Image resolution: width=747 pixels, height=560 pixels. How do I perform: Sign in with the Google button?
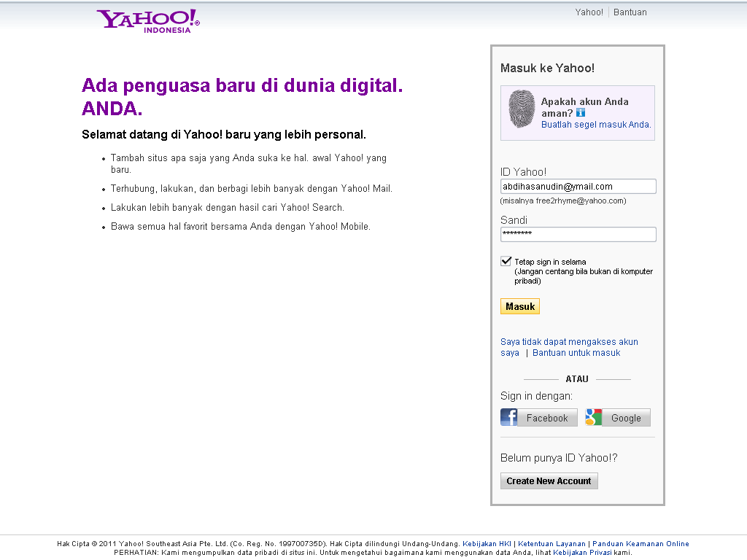pyautogui.click(x=617, y=418)
